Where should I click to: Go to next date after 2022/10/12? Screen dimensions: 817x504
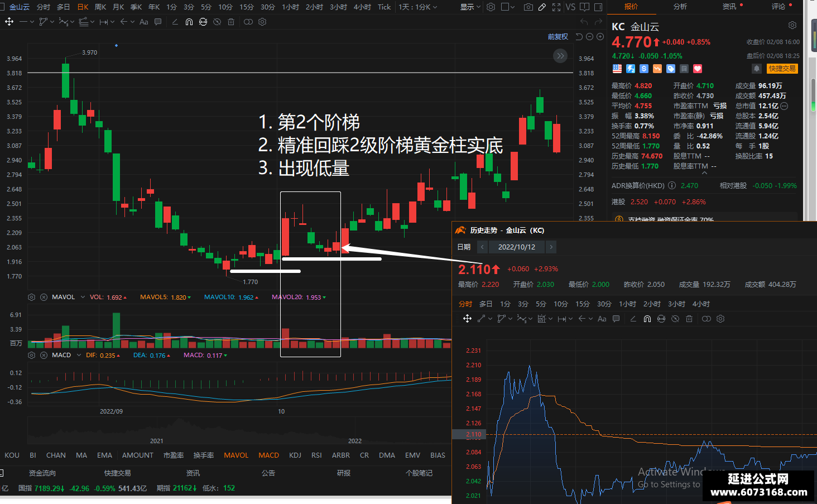tap(551, 247)
